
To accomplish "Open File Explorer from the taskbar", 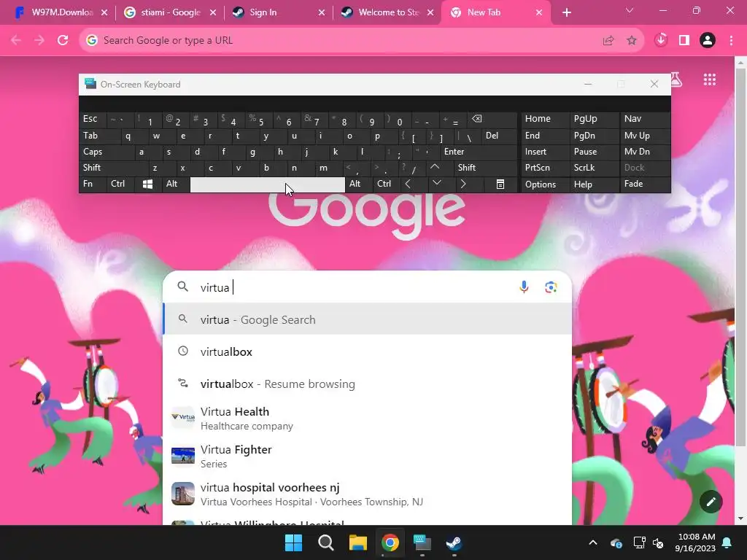I will [357, 542].
